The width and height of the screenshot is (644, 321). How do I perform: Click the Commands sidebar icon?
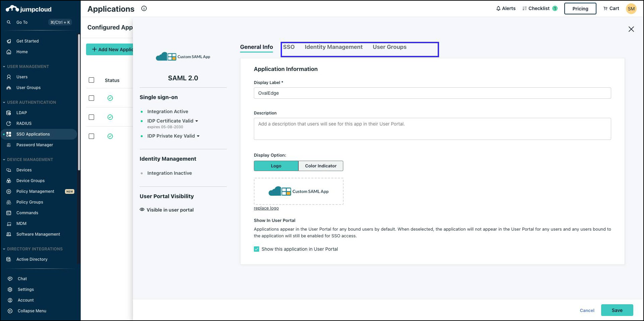(9, 213)
